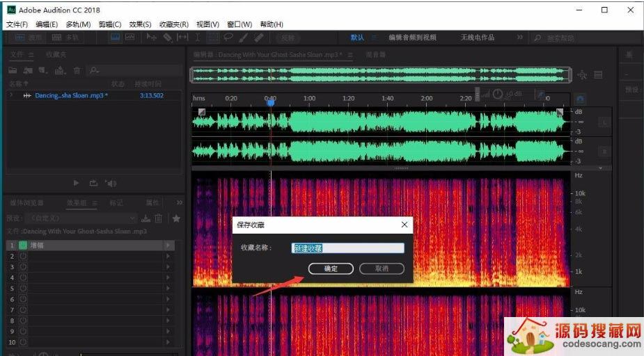Click the 收藏名称 text input field

point(347,248)
